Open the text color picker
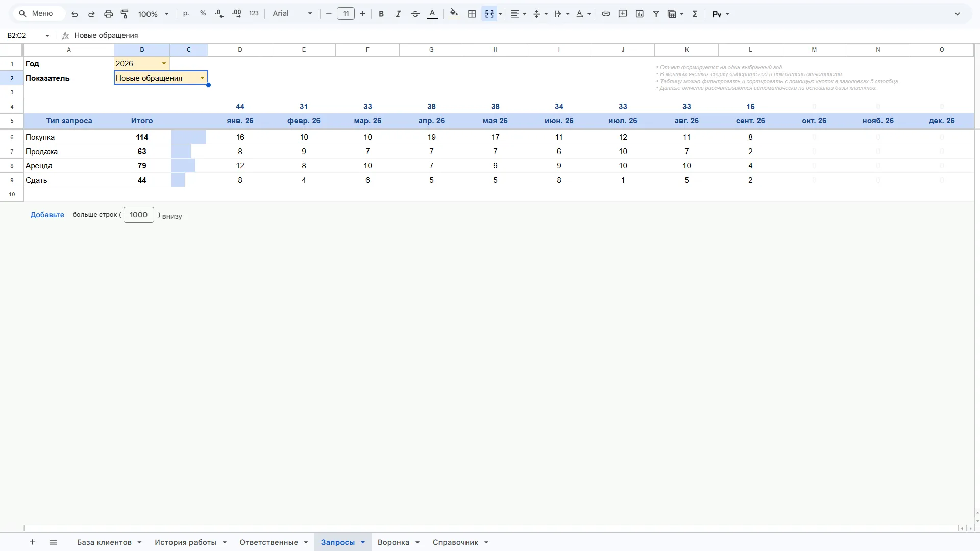The image size is (980, 551). (x=432, y=14)
